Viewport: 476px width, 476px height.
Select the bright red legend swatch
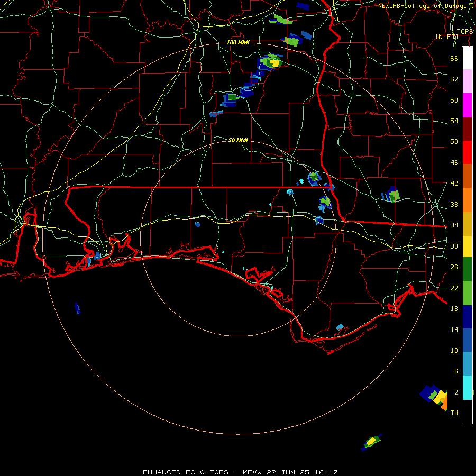[x=467, y=152]
